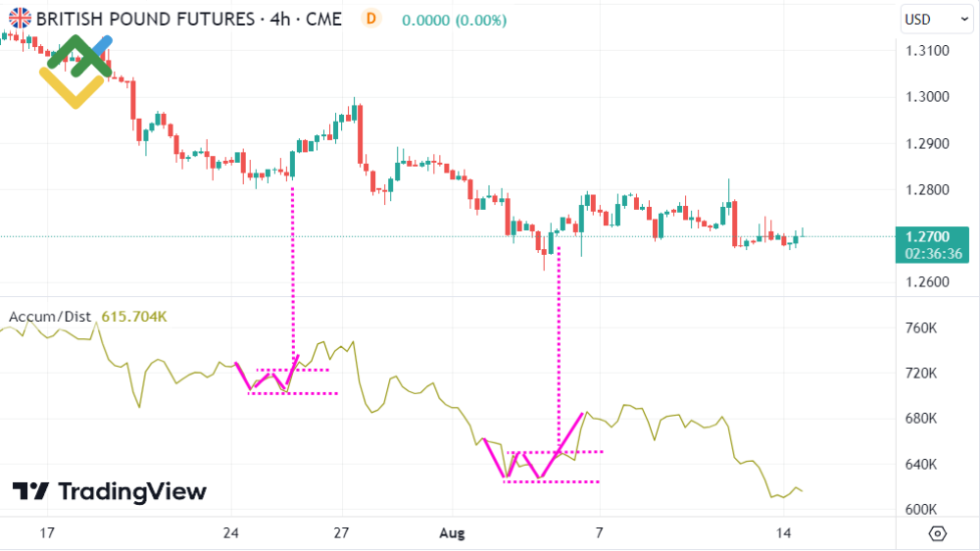Click the UK flag symbol icon

(19, 18)
